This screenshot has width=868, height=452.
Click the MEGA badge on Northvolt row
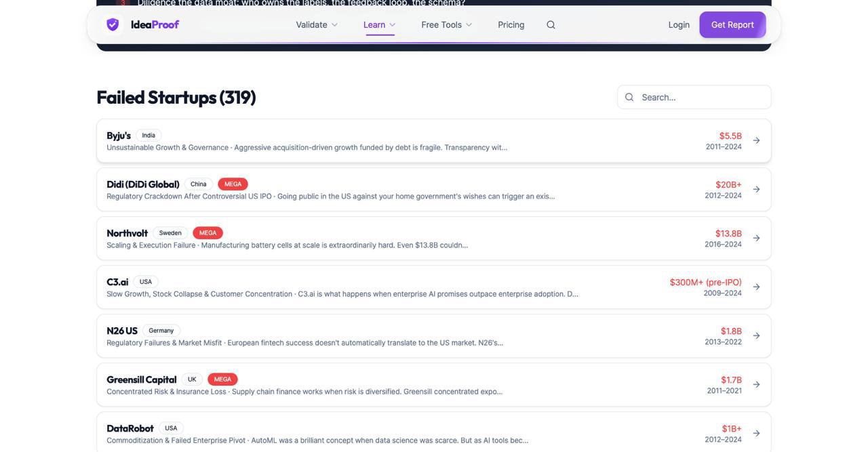pos(208,233)
